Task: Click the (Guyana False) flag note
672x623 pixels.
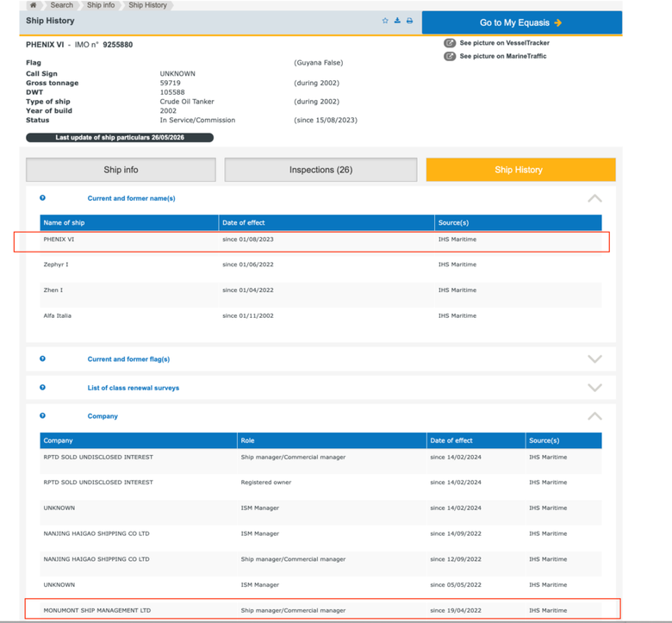Action: pos(319,63)
